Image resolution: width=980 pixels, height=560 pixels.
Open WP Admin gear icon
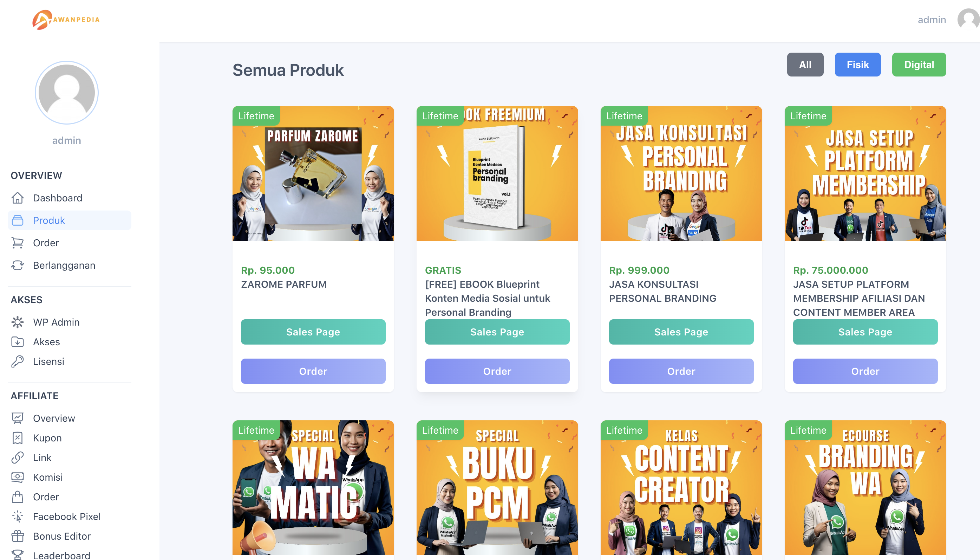[17, 322]
